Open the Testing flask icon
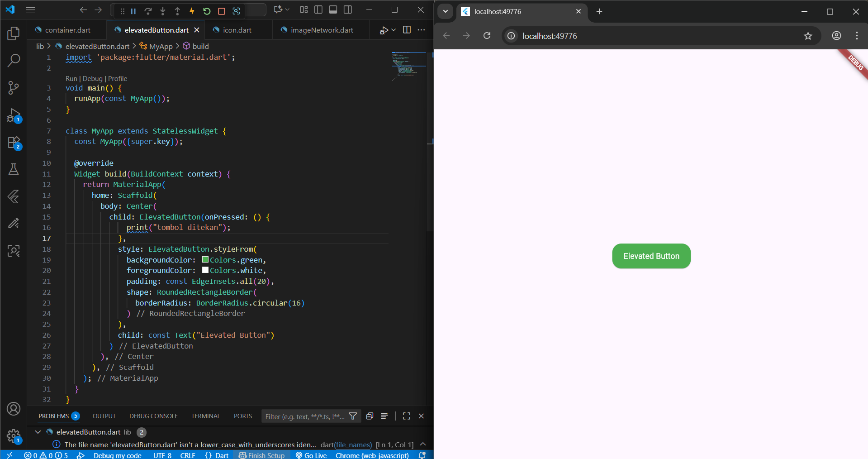 click(x=14, y=169)
